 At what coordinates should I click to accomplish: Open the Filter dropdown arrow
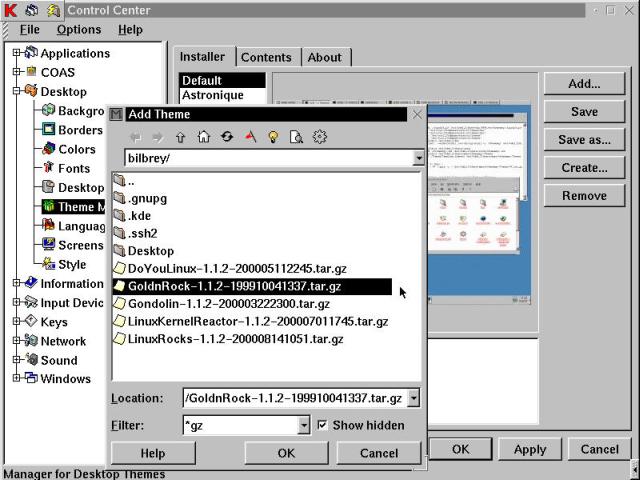[x=304, y=425]
